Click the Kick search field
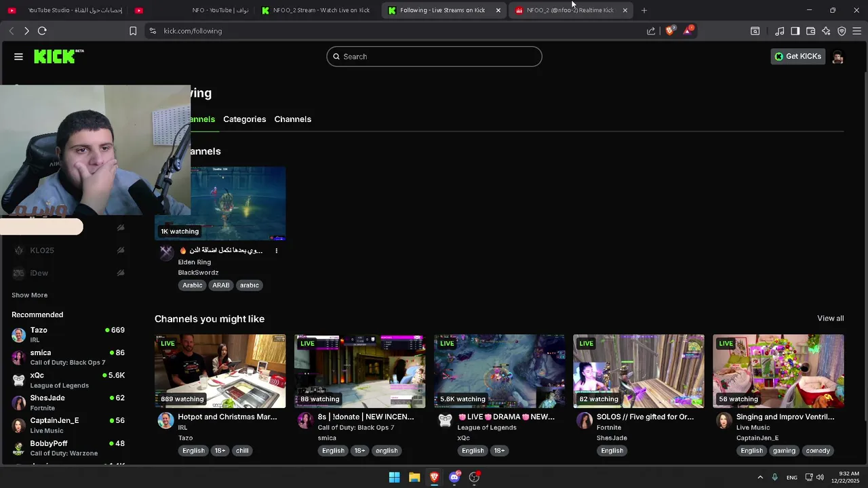This screenshot has width=868, height=488. coord(434,56)
